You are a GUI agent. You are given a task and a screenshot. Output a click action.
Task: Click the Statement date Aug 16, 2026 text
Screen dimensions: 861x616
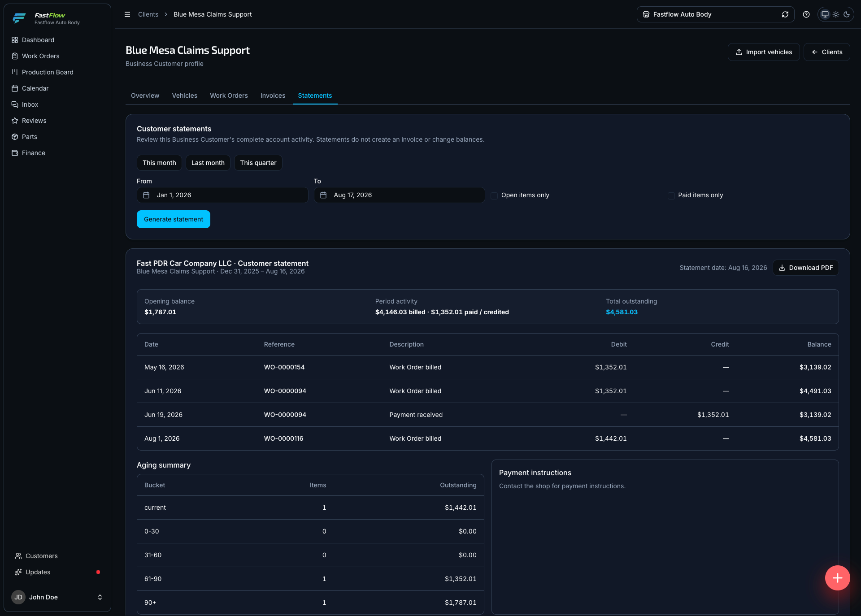point(723,268)
